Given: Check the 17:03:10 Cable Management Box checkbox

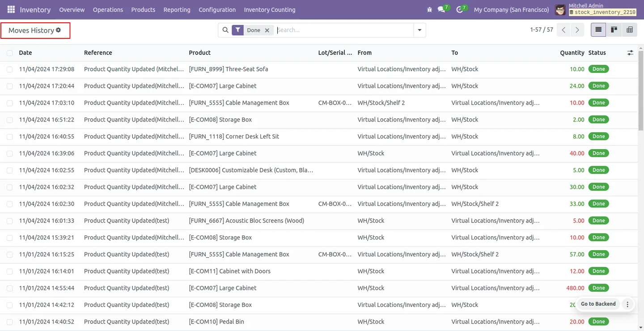Looking at the screenshot, I should (10, 103).
